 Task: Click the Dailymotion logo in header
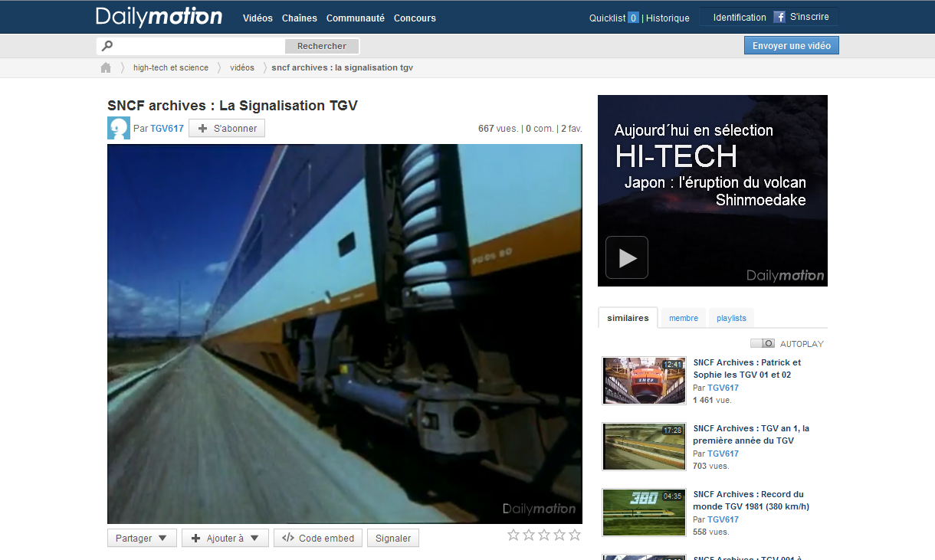pos(159,17)
